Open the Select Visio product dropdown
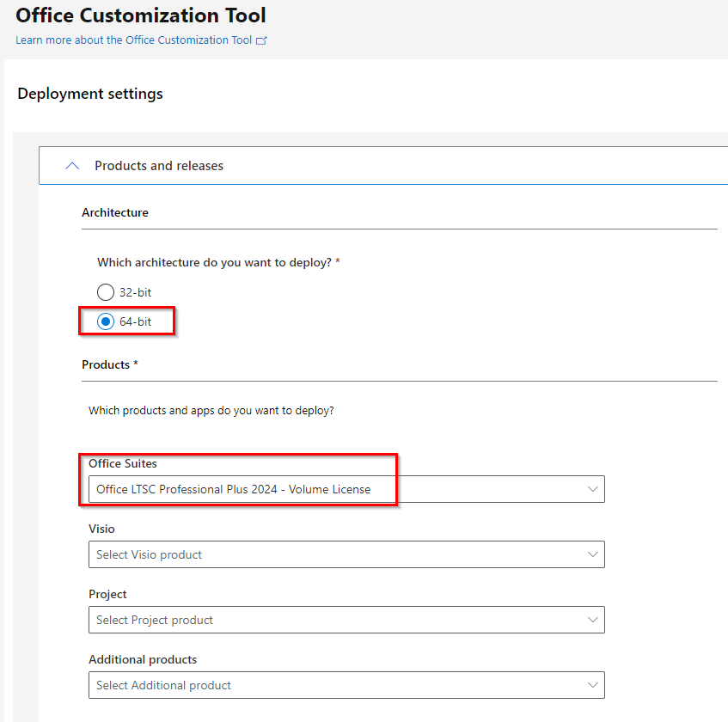The width and height of the screenshot is (728, 722). click(x=346, y=554)
